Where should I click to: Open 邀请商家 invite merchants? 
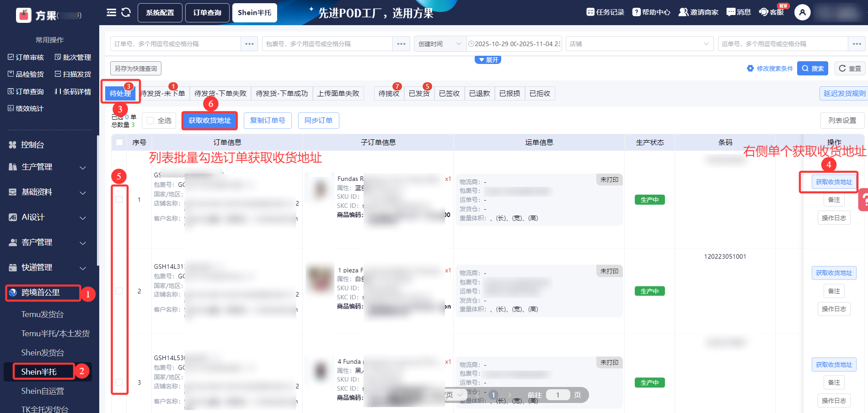pyautogui.click(x=698, y=12)
